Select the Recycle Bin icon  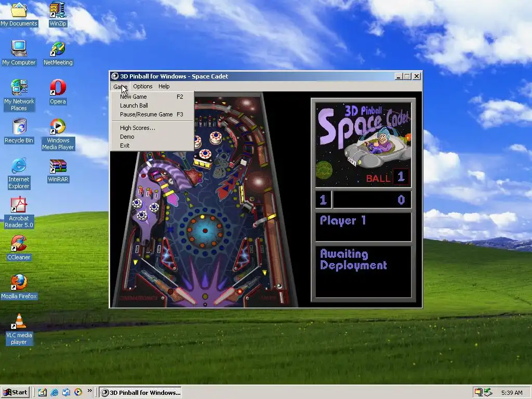tap(19, 130)
